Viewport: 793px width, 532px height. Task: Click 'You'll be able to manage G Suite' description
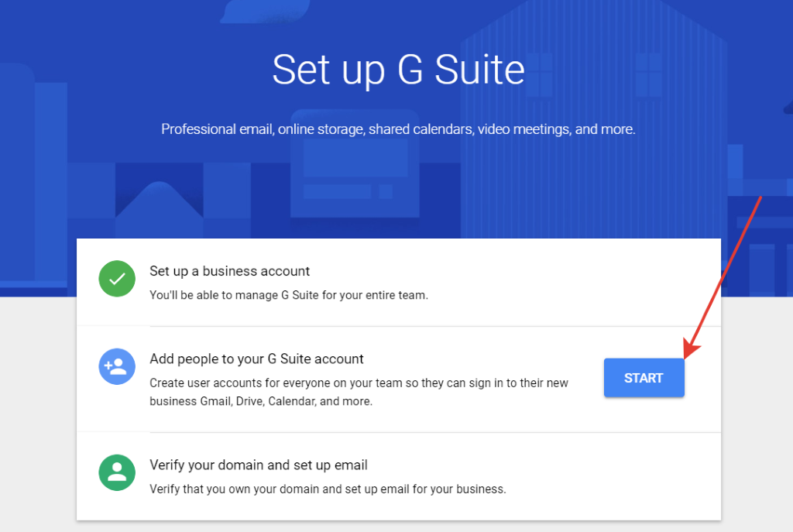click(289, 295)
